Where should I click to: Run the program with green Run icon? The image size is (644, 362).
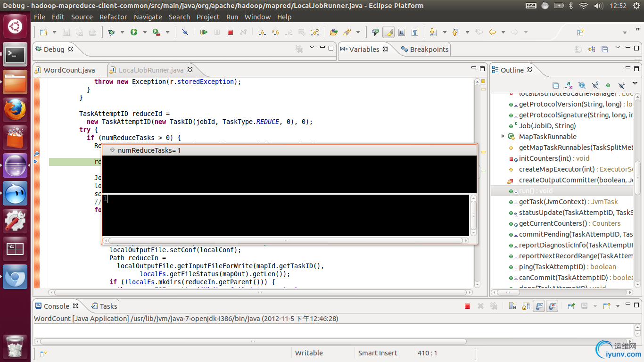tap(134, 32)
